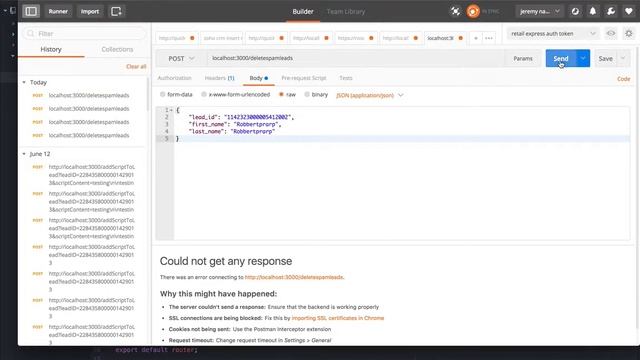
Task: Click into the request URL field
Action: click(355, 58)
